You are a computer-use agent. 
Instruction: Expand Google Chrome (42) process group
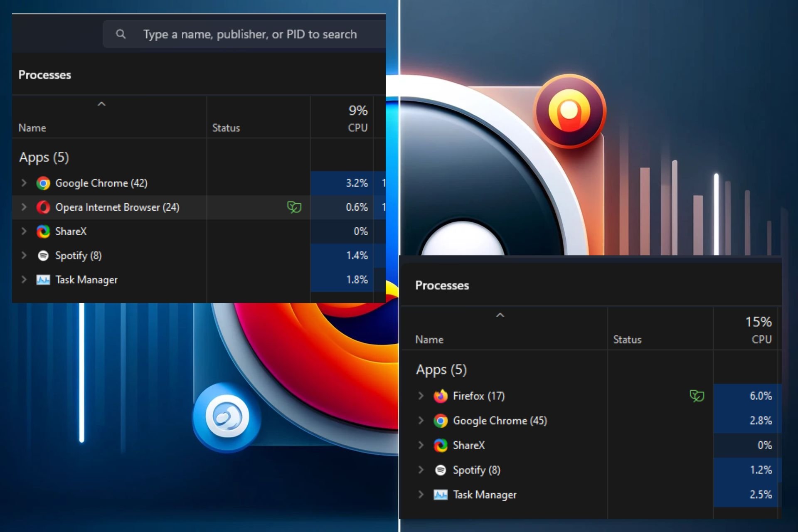[24, 183]
